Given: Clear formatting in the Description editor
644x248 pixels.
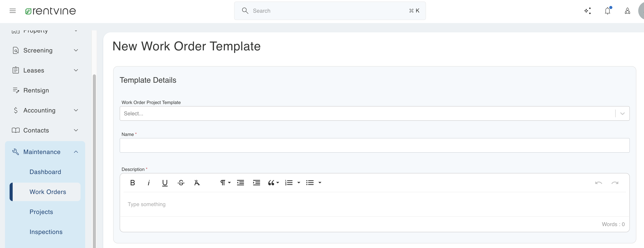Looking at the screenshot, I should coord(197,183).
